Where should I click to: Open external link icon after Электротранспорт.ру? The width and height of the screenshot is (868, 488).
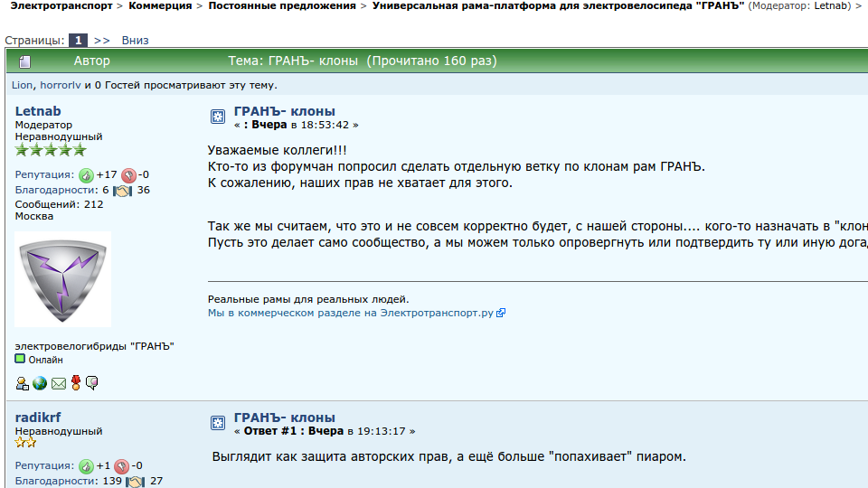(500, 314)
